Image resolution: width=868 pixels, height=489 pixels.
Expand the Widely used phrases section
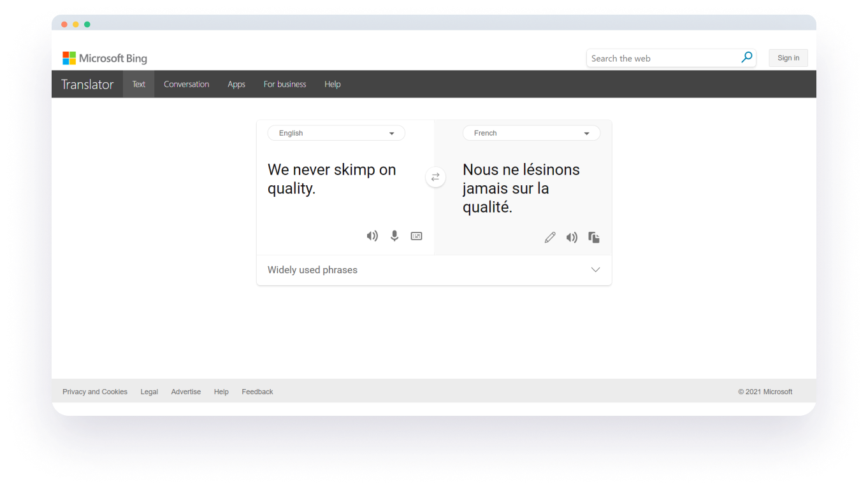point(595,269)
